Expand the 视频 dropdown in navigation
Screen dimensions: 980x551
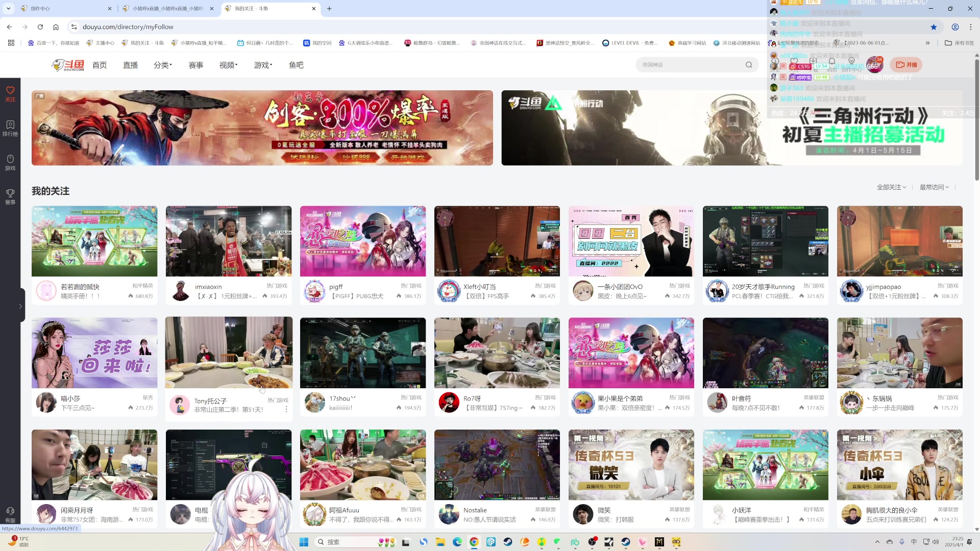pos(228,65)
